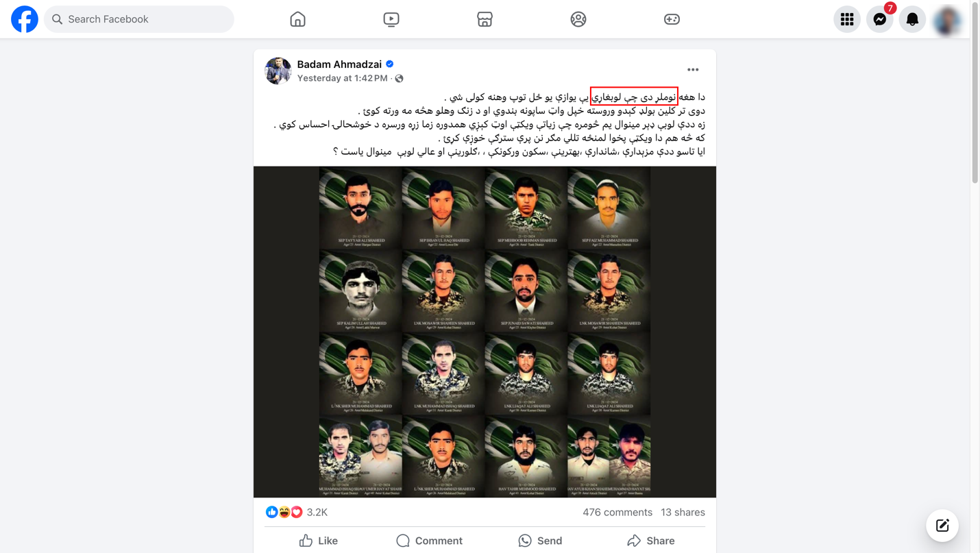980x553 pixels.
Task: Open Badam Ahmadzai's profile name link
Action: coord(339,64)
